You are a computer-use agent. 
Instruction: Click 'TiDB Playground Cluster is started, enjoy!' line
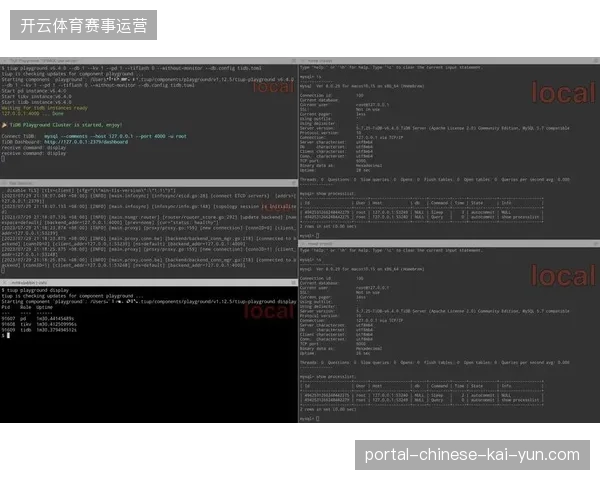coord(66,125)
